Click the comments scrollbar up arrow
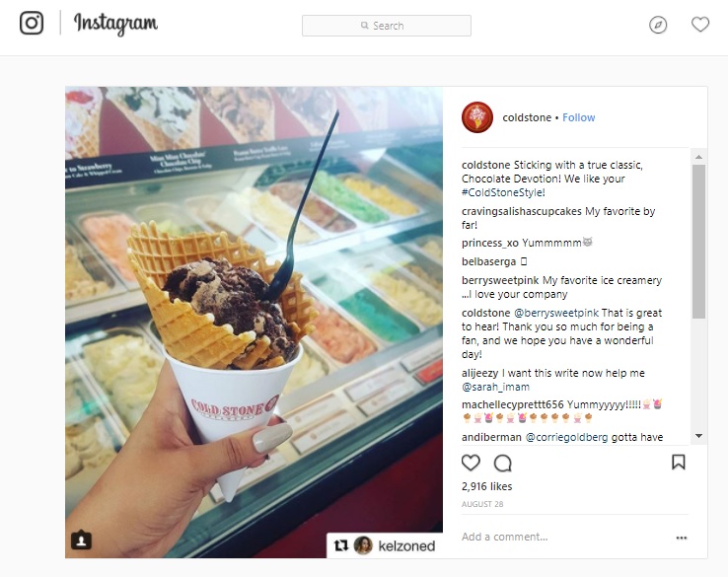 click(x=698, y=157)
